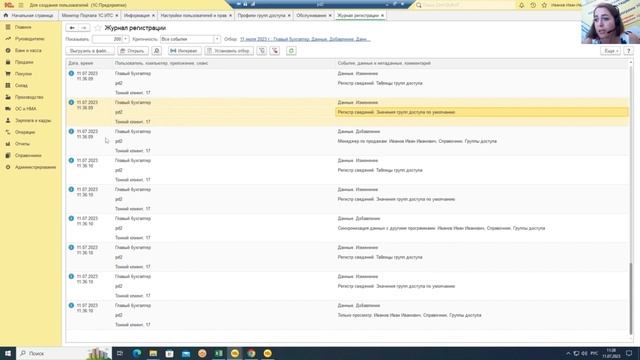Sort by Дата, время column header
Image resolution: width=640 pixels, height=360 pixels.
pos(90,63)
